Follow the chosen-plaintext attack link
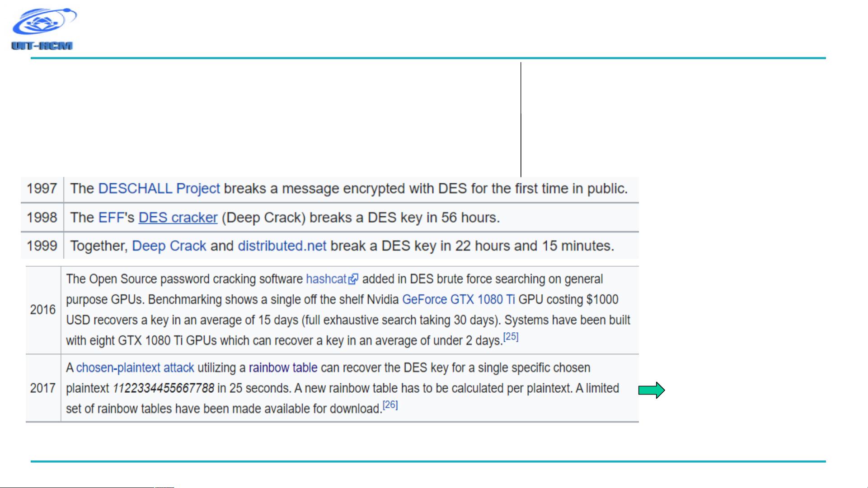The width and height of the screenshot is (868, 488). click(135, 368)
